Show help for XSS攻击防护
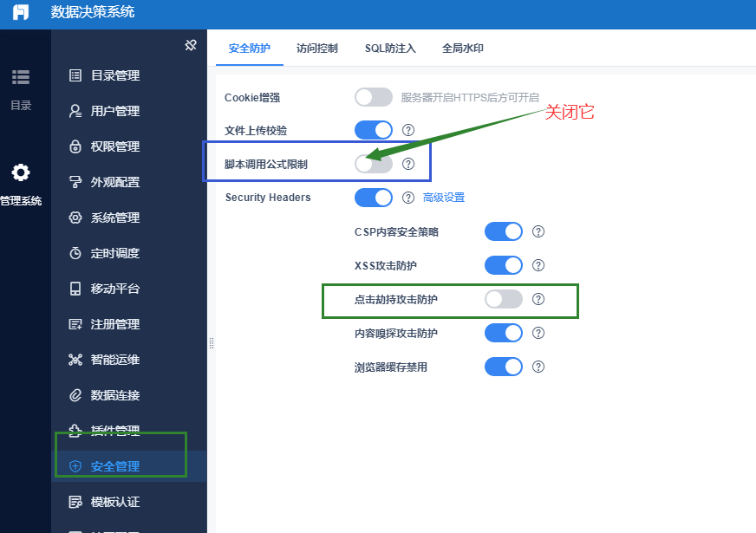The image size is (756, 533). pyautogui.click(x=538, y=265)
